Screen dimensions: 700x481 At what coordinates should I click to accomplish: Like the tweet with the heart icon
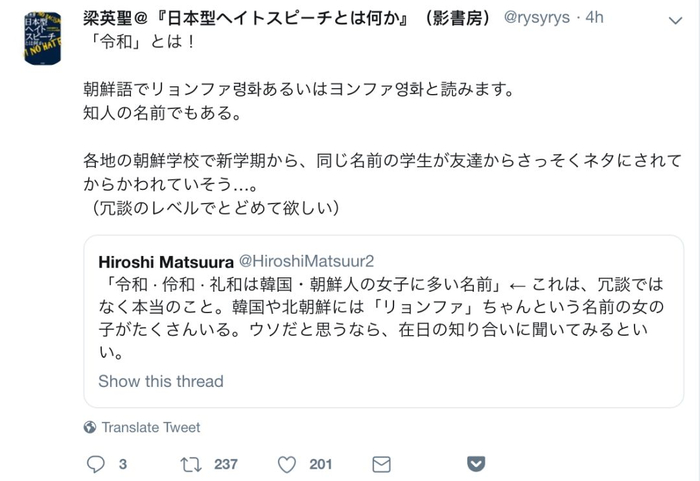coord(287,464)
